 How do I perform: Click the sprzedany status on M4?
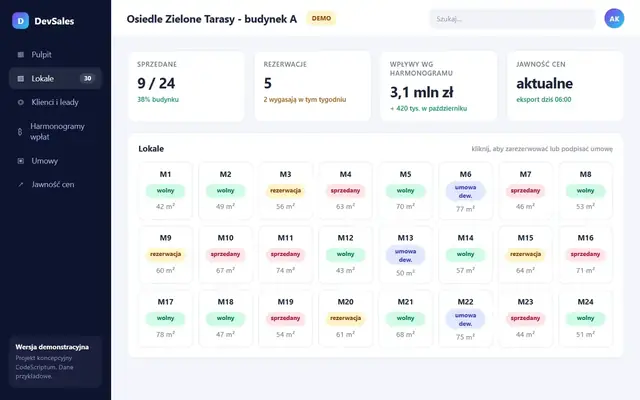pos(345,191)
